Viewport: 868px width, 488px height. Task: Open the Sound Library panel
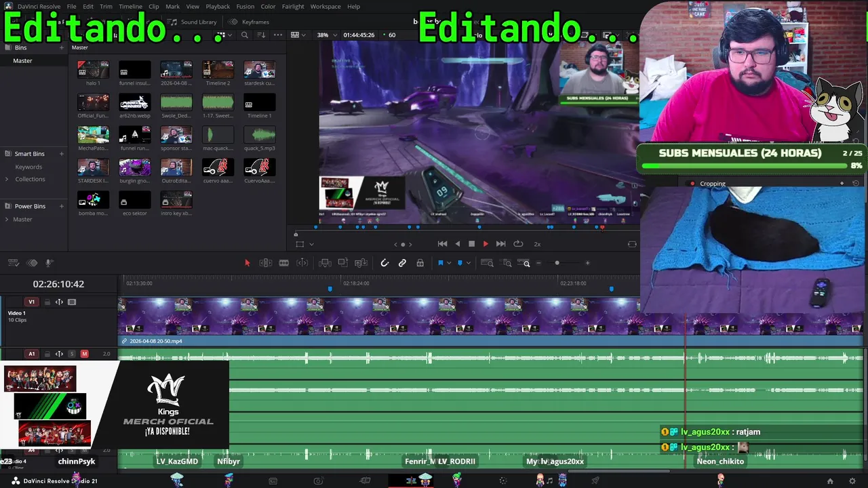(x=193, y=22)
